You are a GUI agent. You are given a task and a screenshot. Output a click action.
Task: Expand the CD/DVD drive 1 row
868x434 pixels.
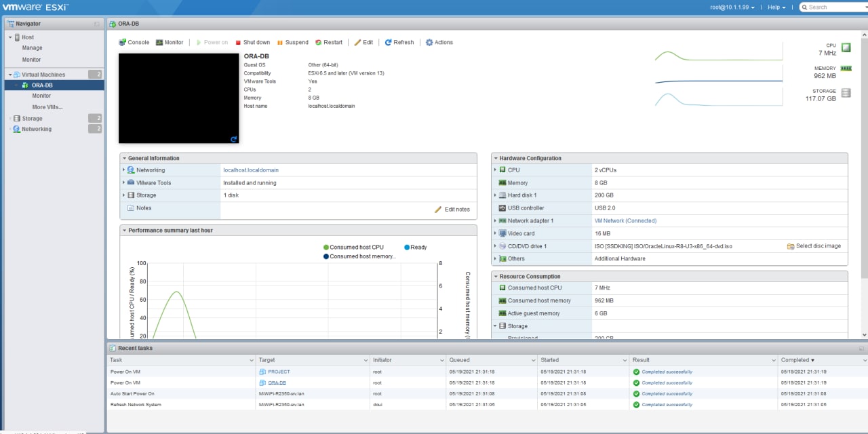point(495,246)
